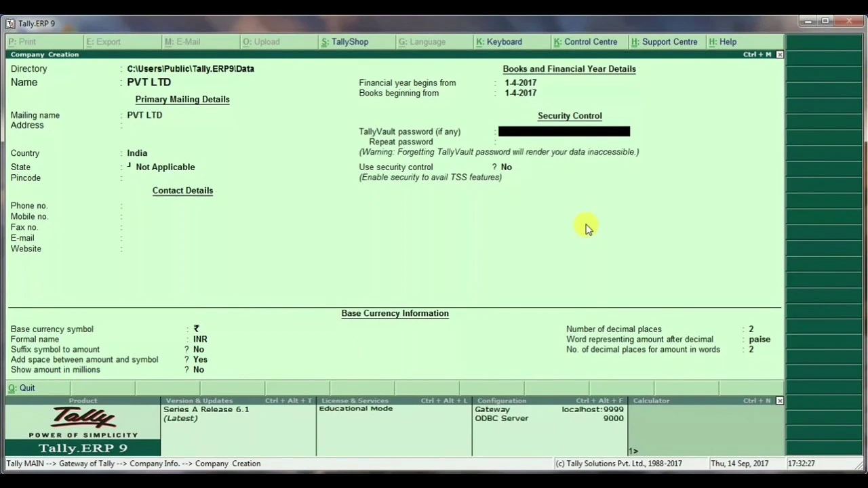This screenshot has width=868, height=488.
Task: Click Gateway localhost:9999 entry
Action: (x=549, y=409)
